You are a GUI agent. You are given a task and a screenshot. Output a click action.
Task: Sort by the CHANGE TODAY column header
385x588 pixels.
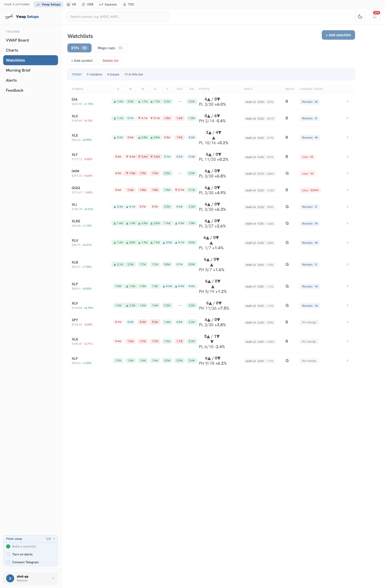coord(311,89)
